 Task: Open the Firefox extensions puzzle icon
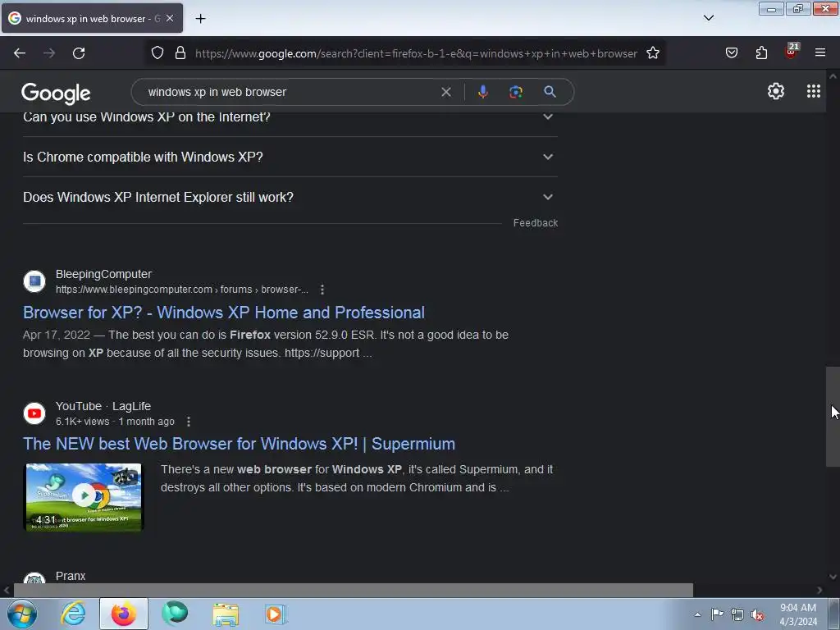761,52
